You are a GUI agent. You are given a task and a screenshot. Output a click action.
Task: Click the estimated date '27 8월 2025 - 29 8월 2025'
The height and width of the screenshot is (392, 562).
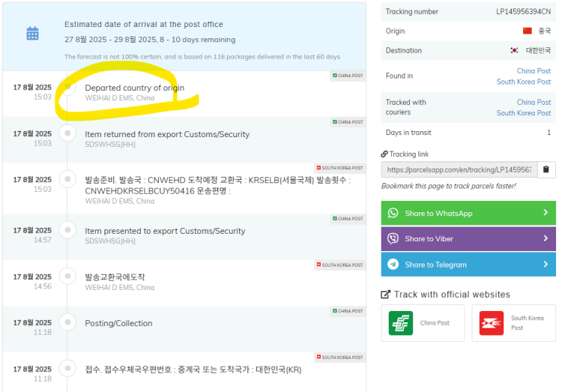pyautogui.click(x=110, y=40)
